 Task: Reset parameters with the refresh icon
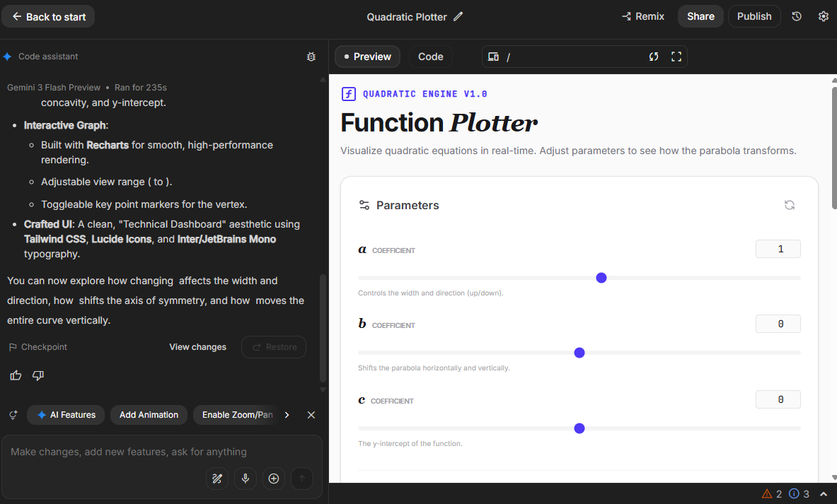coord(790,205)
